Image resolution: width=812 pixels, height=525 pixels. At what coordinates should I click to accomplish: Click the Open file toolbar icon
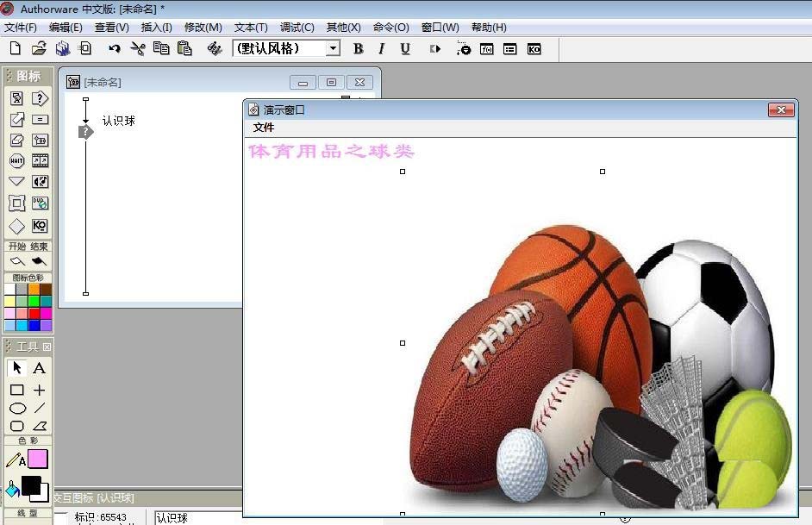point(39,48)
